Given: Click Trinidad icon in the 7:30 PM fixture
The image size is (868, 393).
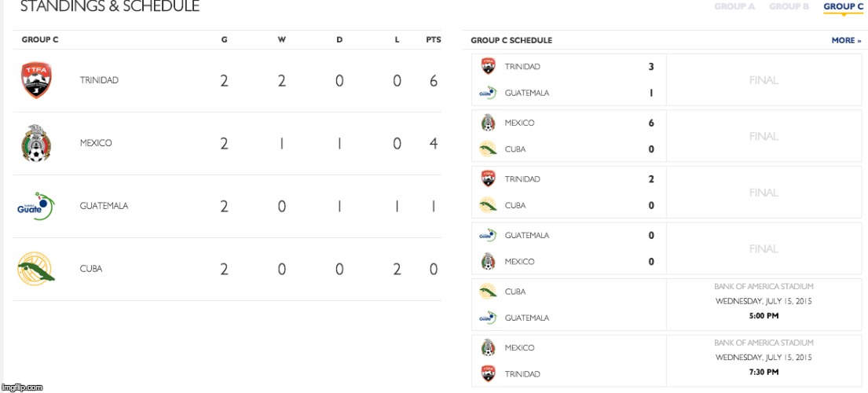Looking at the screenshot, I should pyautogui.click(x=488, y=374).
